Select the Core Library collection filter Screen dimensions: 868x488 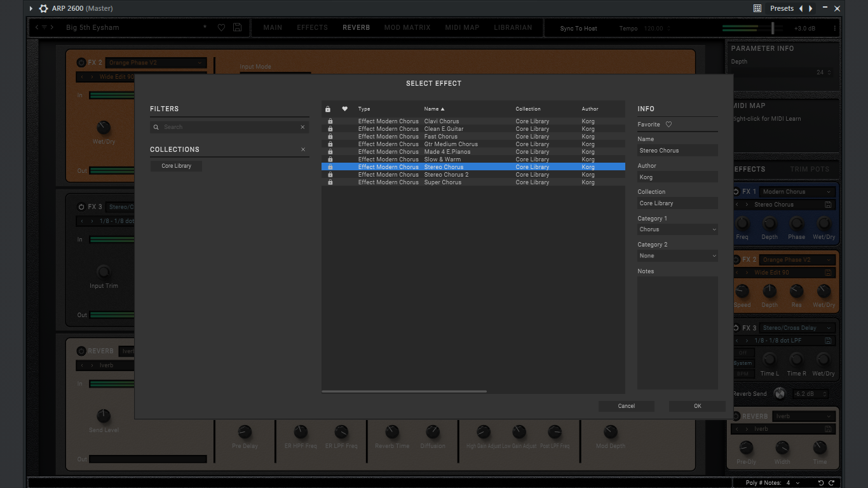coord(176,166)
